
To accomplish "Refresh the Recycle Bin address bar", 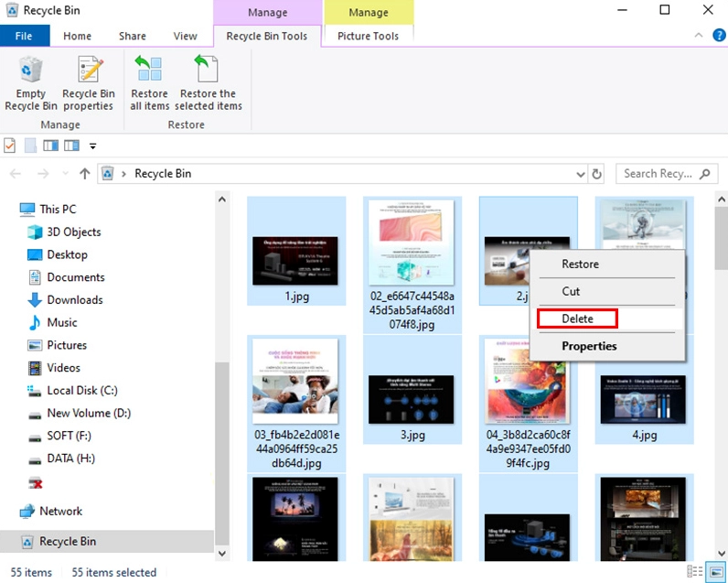I will (x=597, y=174).
